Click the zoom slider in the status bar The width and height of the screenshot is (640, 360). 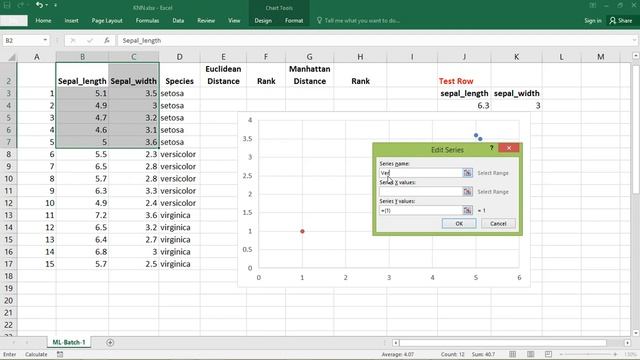coord(588,354)
